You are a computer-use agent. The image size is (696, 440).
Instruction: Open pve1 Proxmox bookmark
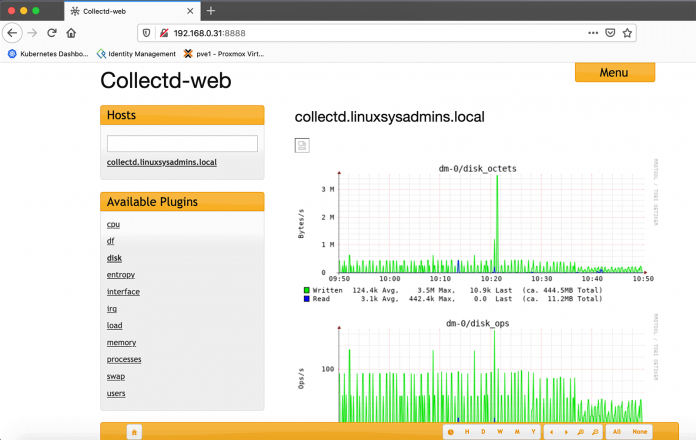pyautogui.click(x=224, y=54)
